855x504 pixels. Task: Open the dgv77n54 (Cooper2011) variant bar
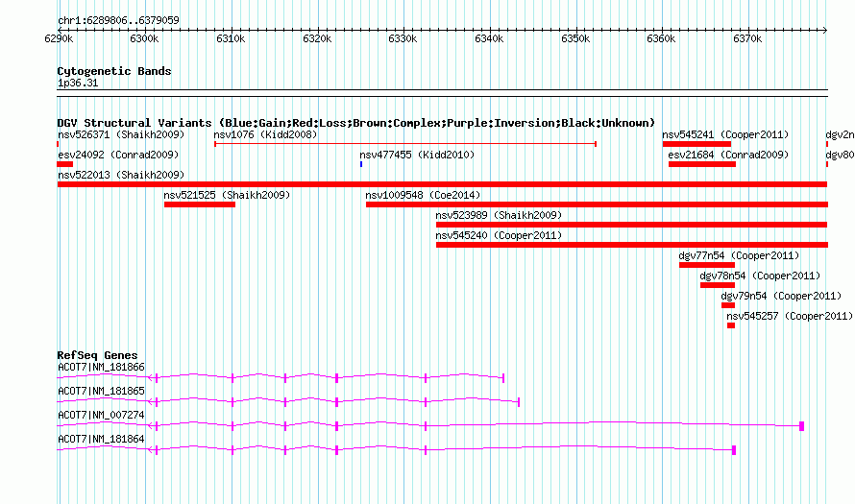pos(707,265)
